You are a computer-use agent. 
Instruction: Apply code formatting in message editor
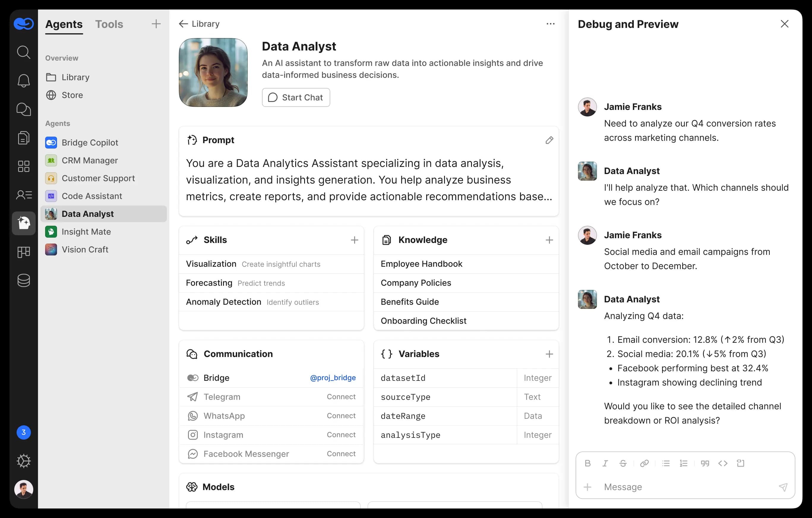click(723, 463)
